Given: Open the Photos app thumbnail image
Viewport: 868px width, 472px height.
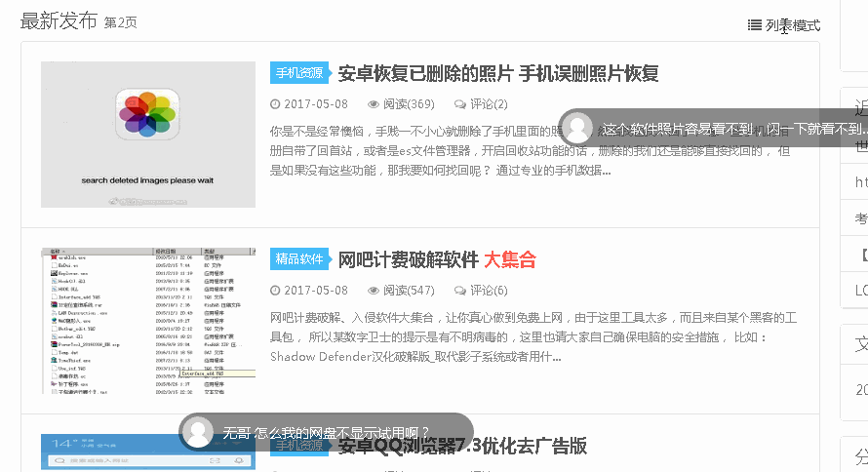Looking at the screenshot, I should (148, 135).
